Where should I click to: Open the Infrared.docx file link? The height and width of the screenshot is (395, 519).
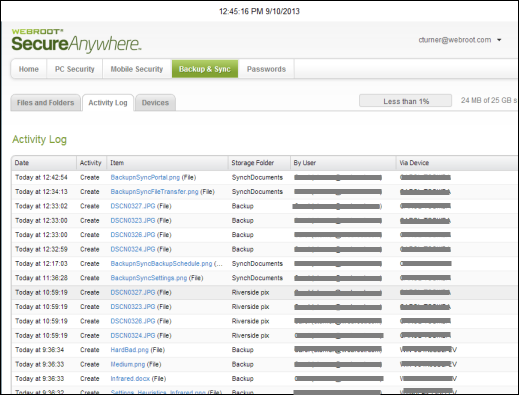tap(130, 379)
